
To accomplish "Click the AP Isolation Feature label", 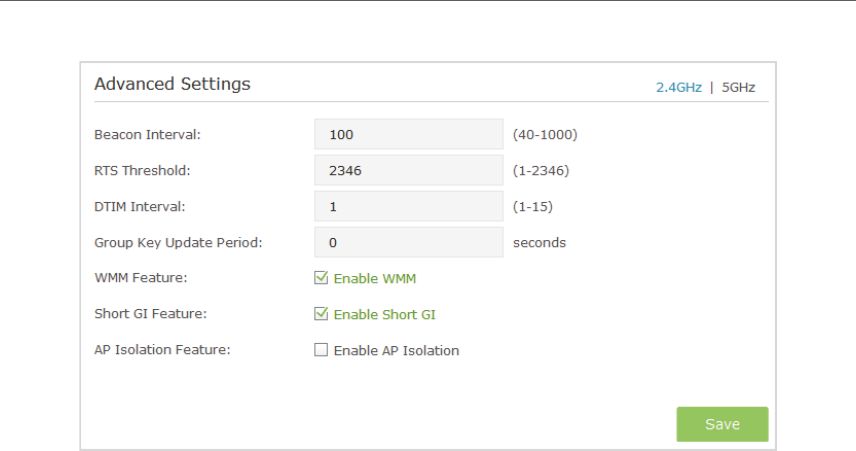I will point(162,349).
